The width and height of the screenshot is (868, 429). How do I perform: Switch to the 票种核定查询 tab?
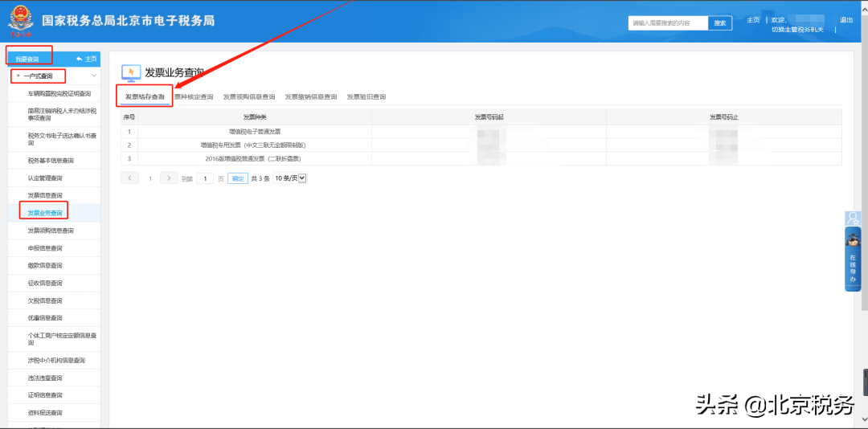point(194,97)
